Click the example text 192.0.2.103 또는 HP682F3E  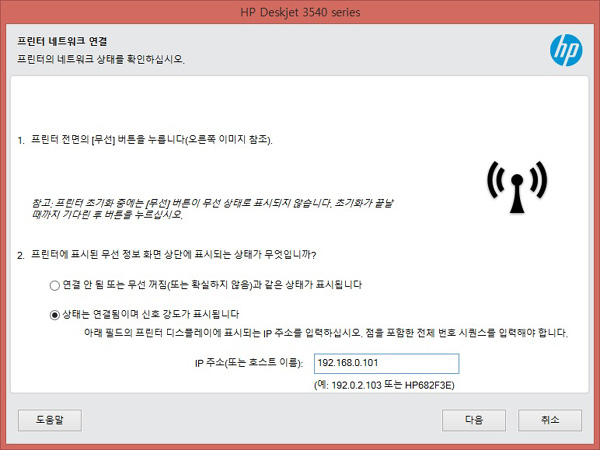(384, 385)
